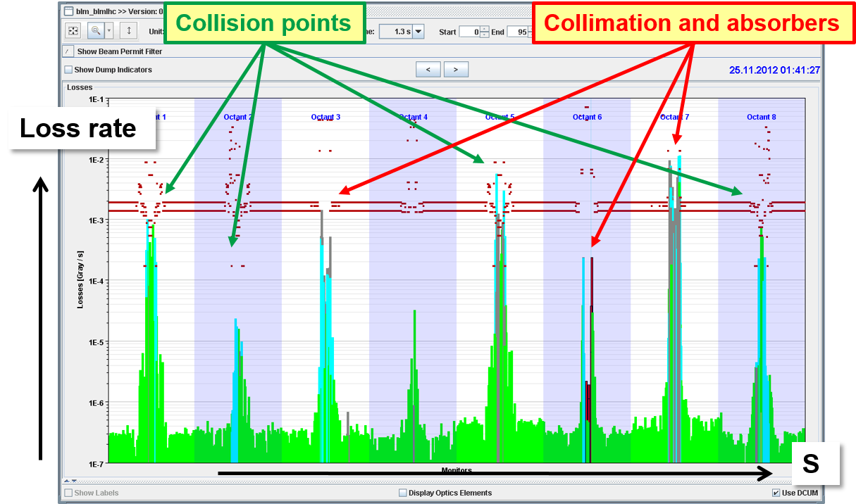Click the Start value field

(469, 32)
